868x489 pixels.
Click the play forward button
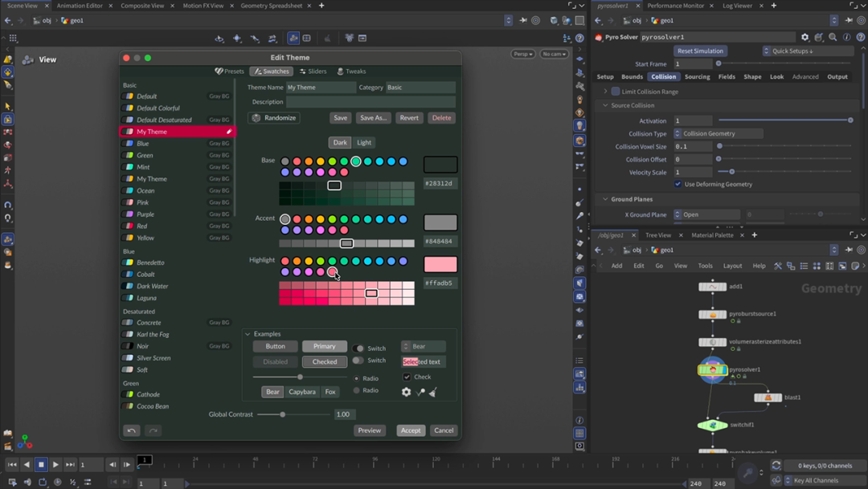pyautogui.click(x=55, y=465)
